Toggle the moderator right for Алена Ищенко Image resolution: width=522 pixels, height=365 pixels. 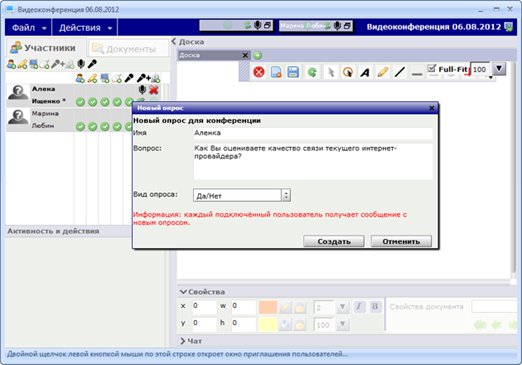pos(80,102)
